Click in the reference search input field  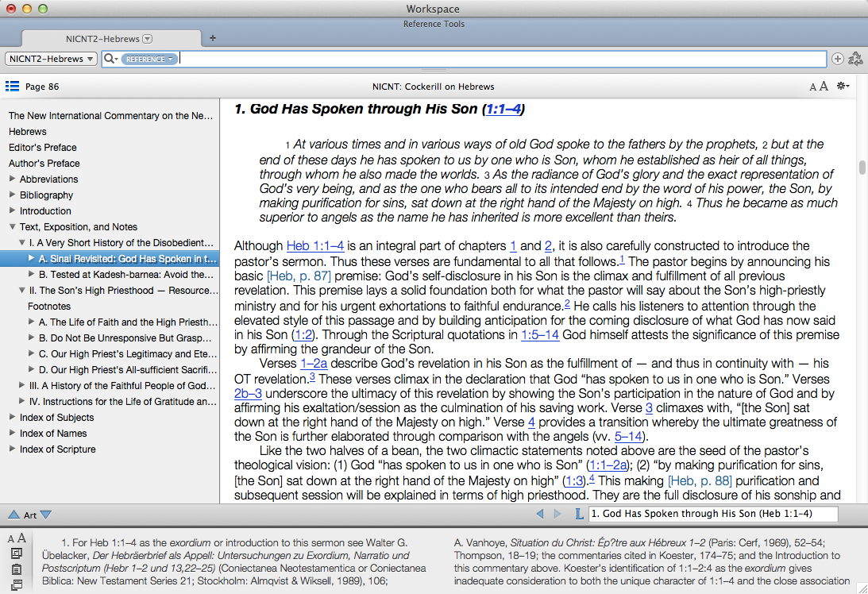pos(500,59)
